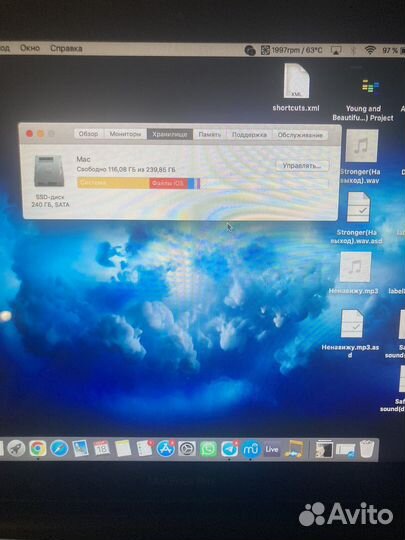Minimize window with the yellow button
Screen dimensions: 405x540
[x=40, y=134]
